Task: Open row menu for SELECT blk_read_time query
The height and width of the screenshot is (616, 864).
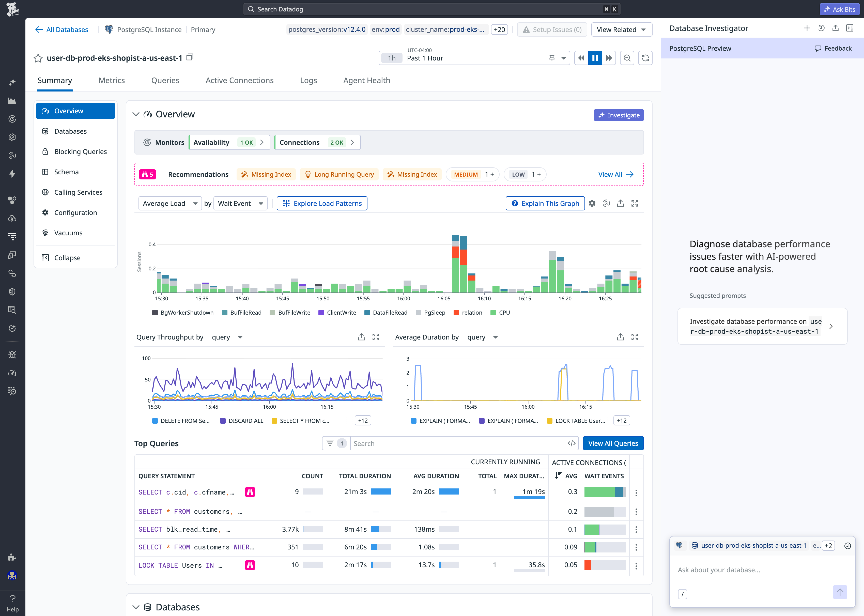Action: click(x=636, y=530)
